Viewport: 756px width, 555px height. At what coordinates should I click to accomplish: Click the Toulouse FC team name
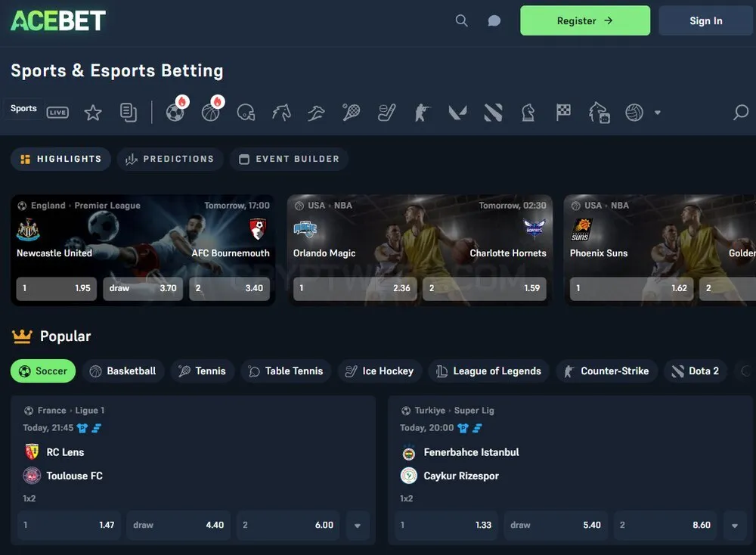click(x=74, y=476)
